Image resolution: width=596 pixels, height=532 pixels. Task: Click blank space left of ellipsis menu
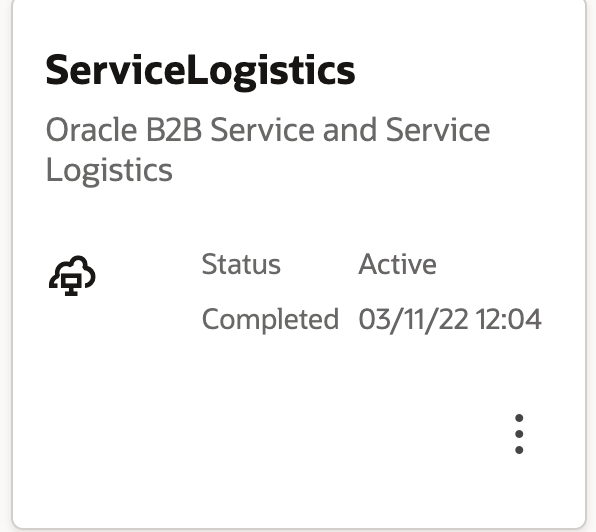pos(342,434)
